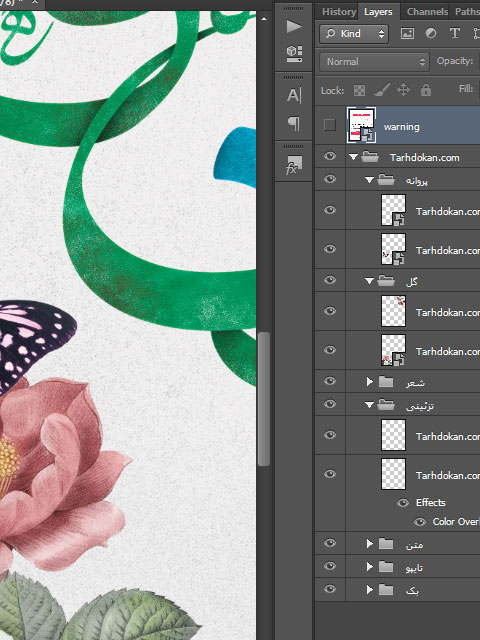Lock position move icon
Screen dimensions: 480x640
[403, 90]
